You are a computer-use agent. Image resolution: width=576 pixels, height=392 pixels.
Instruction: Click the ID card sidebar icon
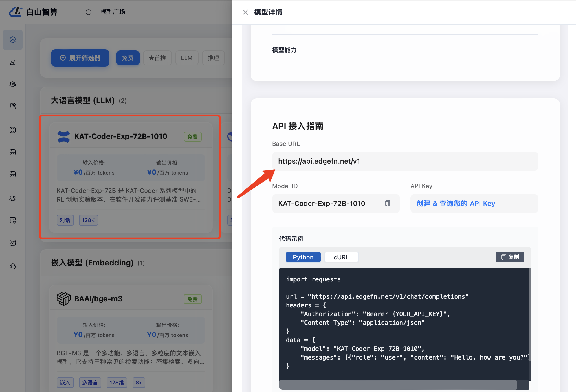click(13, 243)
